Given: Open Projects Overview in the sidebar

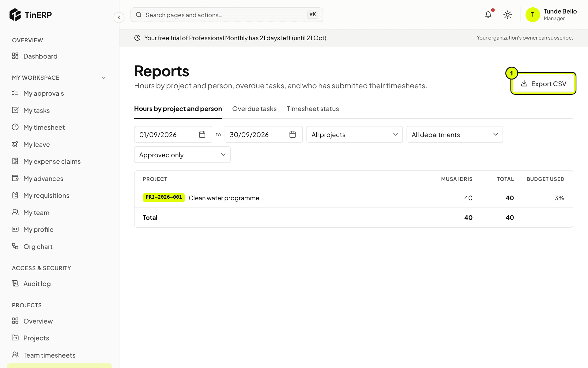Looking at the screenshot, I should pos(59,321).
